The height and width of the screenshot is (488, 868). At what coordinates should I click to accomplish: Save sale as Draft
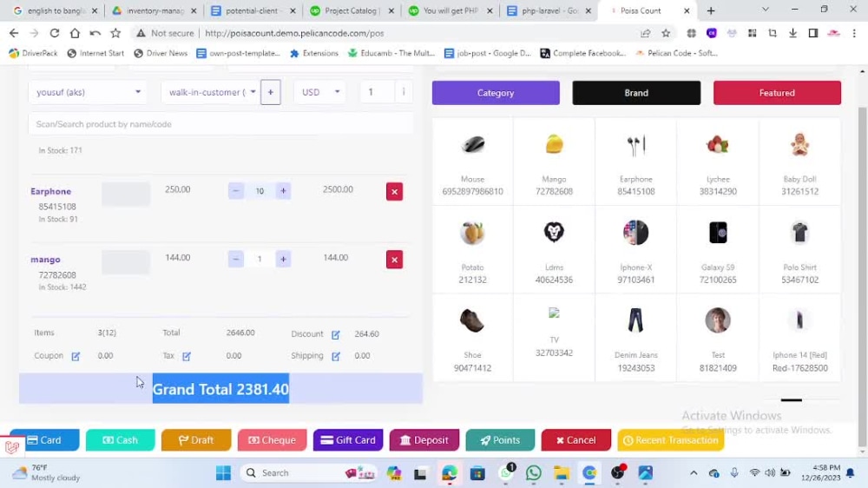[196, 440]
